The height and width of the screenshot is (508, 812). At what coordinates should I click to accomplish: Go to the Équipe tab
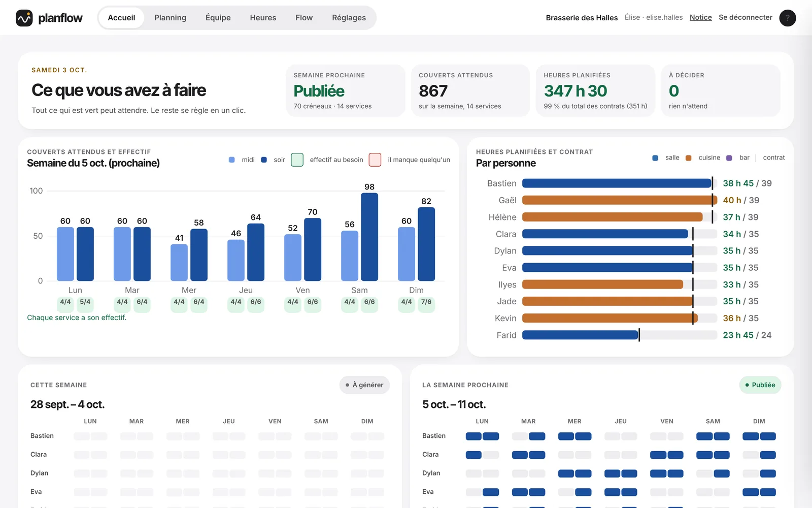pyautogui.click(x=218, y=18)
